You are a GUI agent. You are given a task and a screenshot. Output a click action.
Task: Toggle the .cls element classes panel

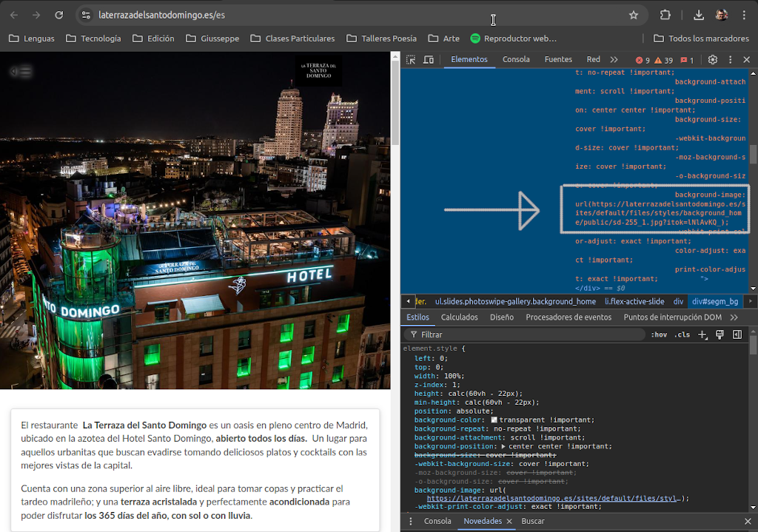[x=682, y=334]
